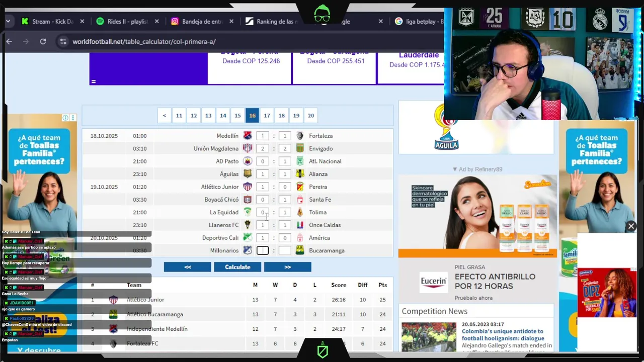The width and height of the screenshot is (644, 362).
Task: Go to matchday 11 in pagination
Action: coord(179,116)
